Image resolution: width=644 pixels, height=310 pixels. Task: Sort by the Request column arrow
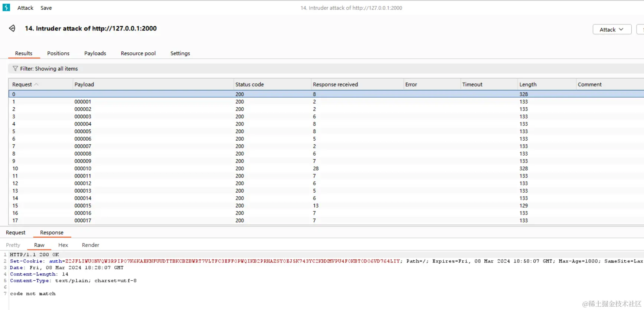click(36, 85)
